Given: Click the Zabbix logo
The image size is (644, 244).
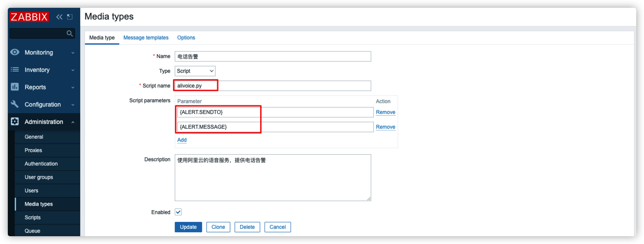Looking at the screenshot, I should (29, 17).
